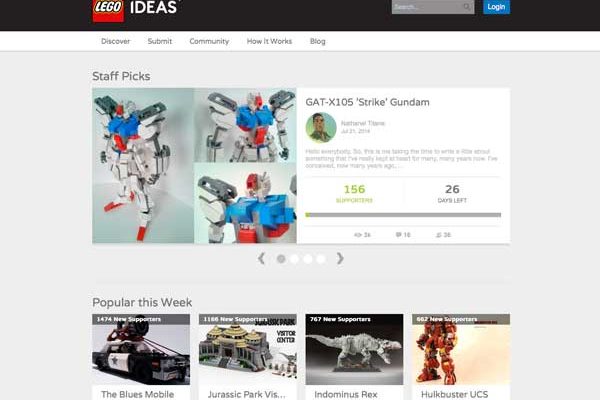Advance to next staff pick arrow
Image resolution: width=600 pixels, height=400 pixels.
(340, 258)
